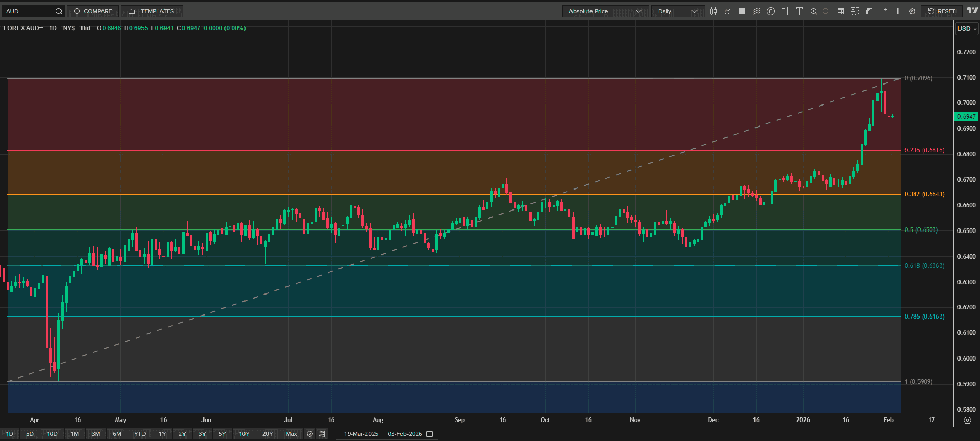Screen dimensions: 980x441
Task: Click the chart export icon
Action: (884, 11)
